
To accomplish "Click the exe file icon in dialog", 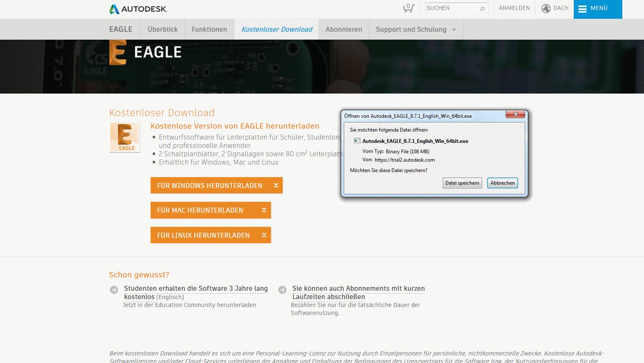I will [x=357, y=141].
